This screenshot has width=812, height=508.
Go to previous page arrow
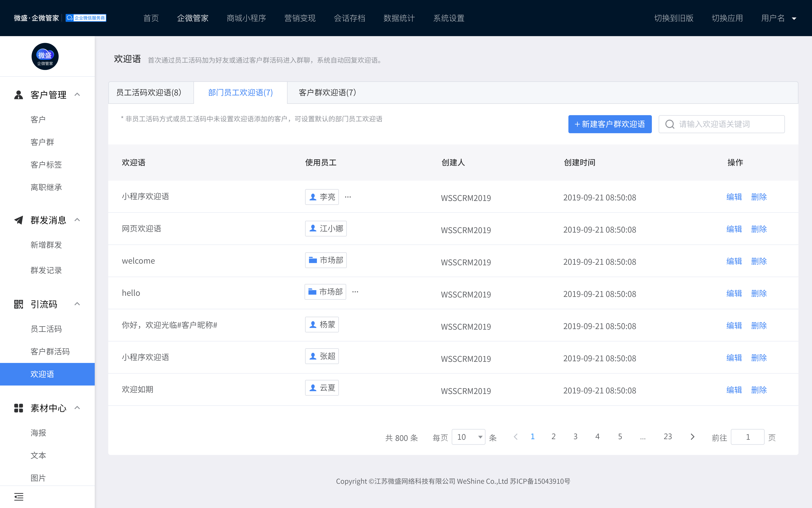pyautogui.click(x=516, y=437)
